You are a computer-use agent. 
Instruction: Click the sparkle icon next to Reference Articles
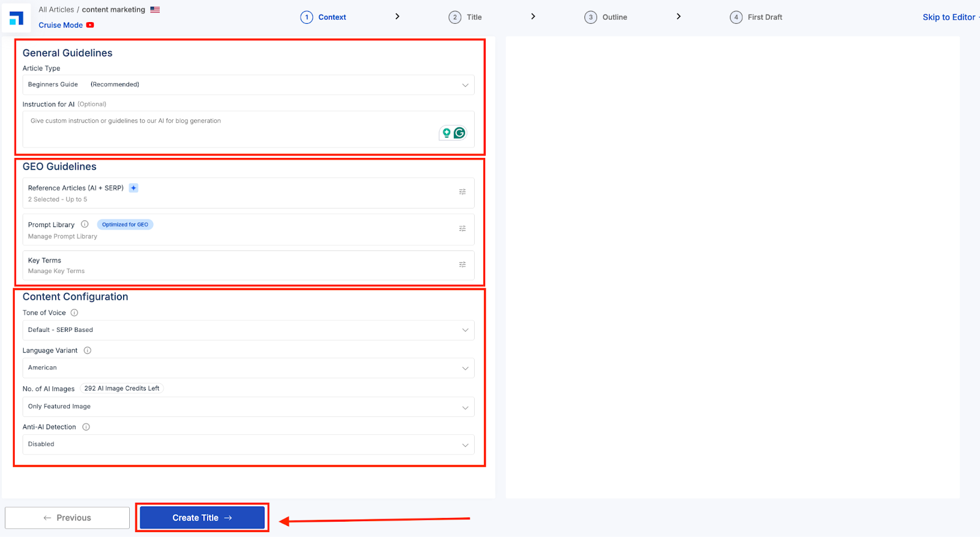tap(134, 188)
